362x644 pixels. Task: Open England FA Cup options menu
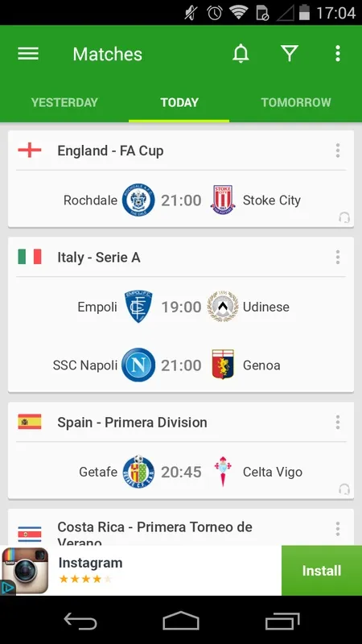tap(337, 151)
